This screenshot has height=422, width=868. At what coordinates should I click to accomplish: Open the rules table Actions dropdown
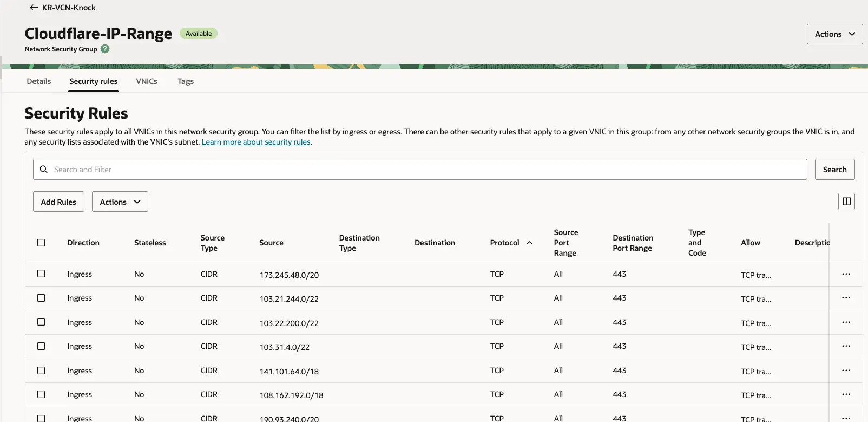120,202
